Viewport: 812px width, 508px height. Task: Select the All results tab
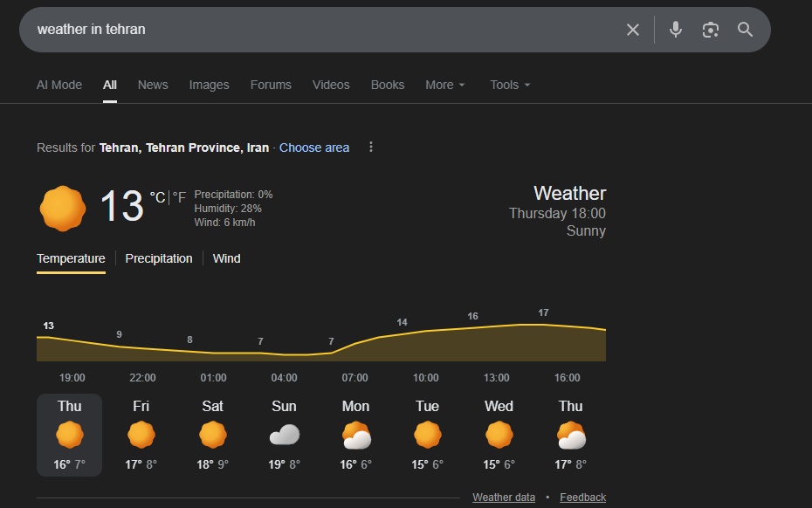(x=110, y=85)
